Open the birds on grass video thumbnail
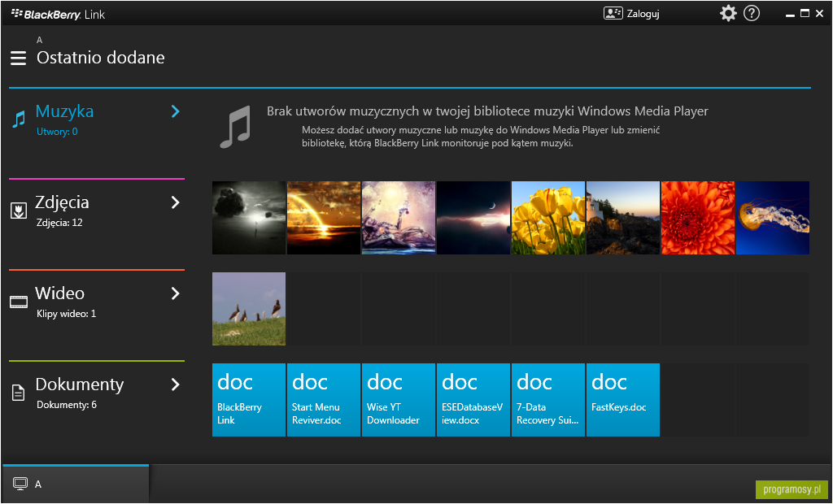The width and height of the screenshot is (833, 504). pyautogui.click(x=249, y=309)
